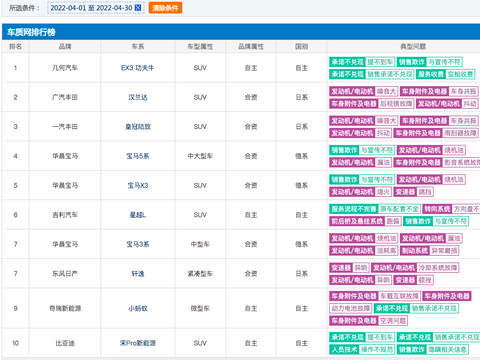Click the 雨刮器故障 tag in 皇冠陆放 row
480x360 pixels.
[460, 133]
